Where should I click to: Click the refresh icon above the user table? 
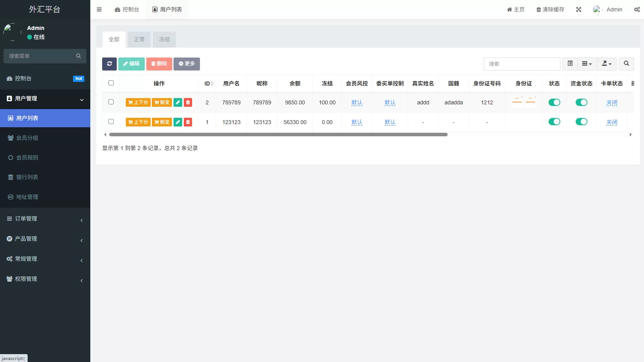[109, 64]
